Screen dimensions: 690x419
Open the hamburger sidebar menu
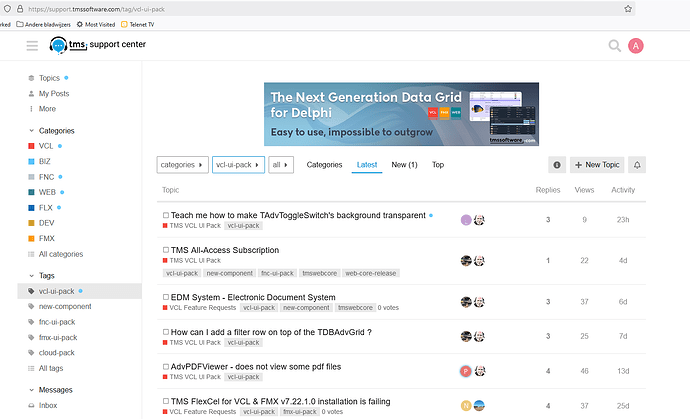32,46
